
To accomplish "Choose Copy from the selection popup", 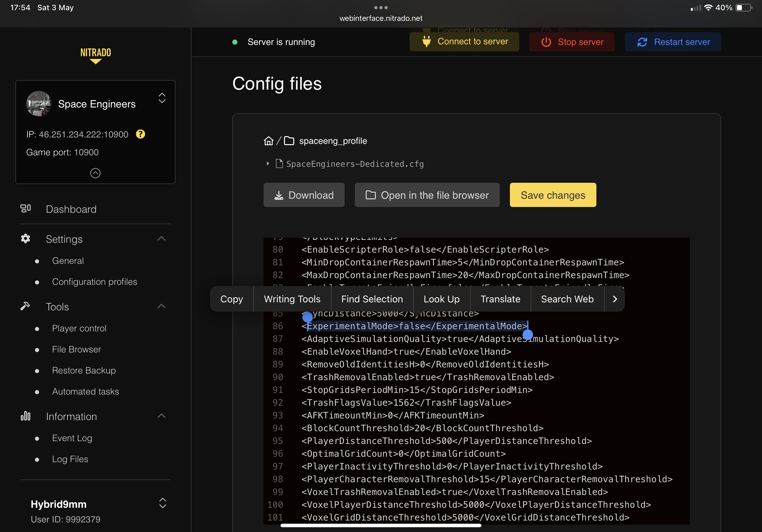I will point(232,299).
